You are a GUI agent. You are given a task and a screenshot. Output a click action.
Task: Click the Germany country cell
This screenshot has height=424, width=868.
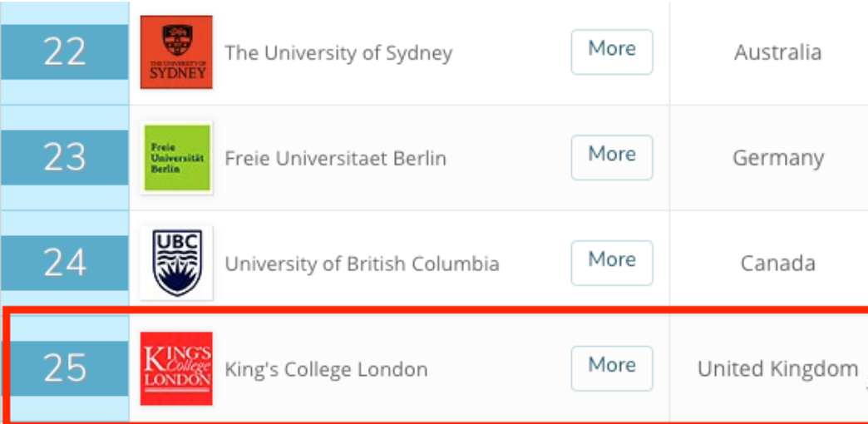pos(777,158)
